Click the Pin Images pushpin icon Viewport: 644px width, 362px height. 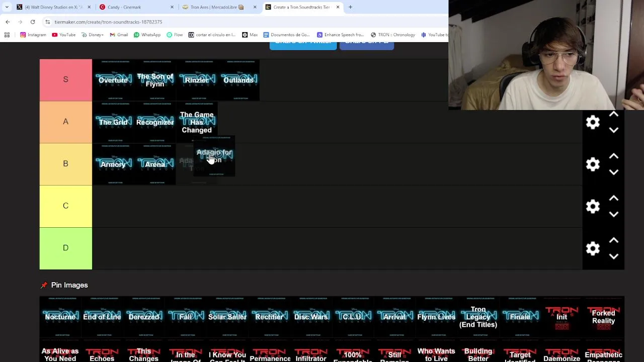(x=44, y=285)
